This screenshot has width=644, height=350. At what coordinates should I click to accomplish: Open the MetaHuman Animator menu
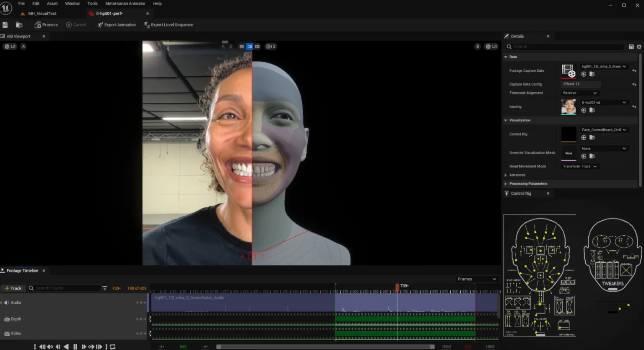[x=125, y=3]
